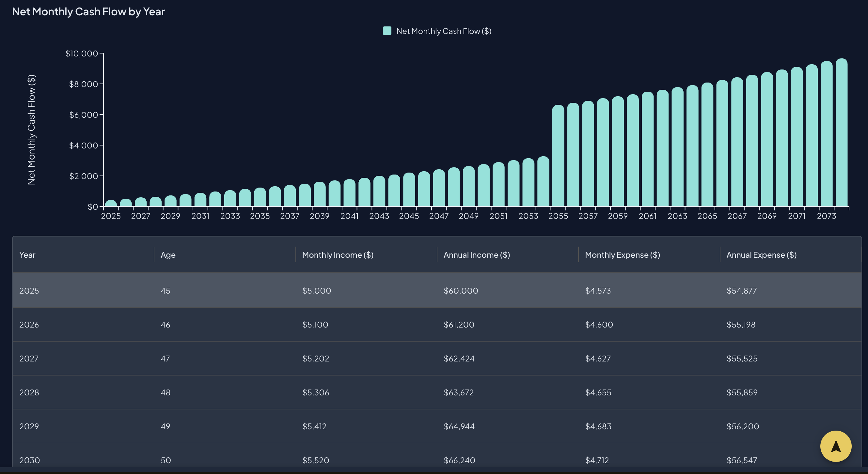Click the Annual Income ($) column header
The image size is (868, 474).
(x=476, y=255)
